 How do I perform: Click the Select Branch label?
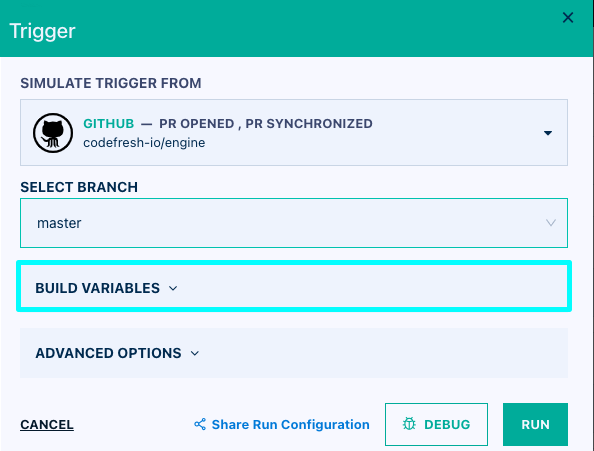click(79, 187)
